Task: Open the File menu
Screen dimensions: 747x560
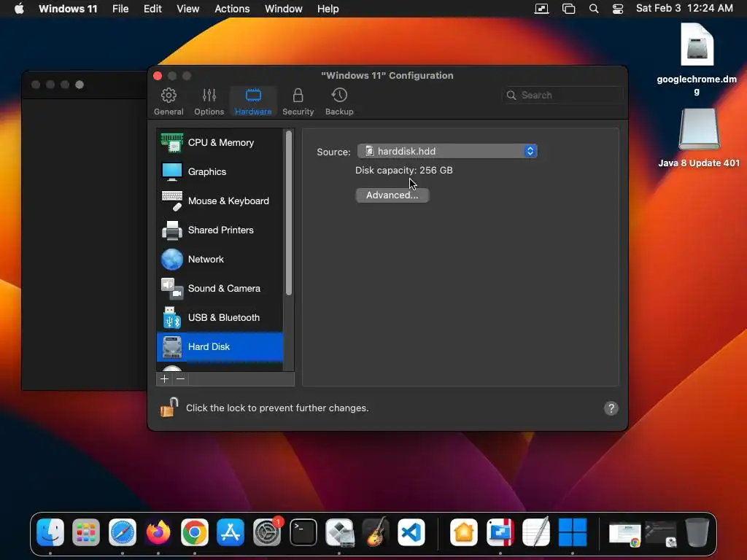Action: tap(120, 9)
